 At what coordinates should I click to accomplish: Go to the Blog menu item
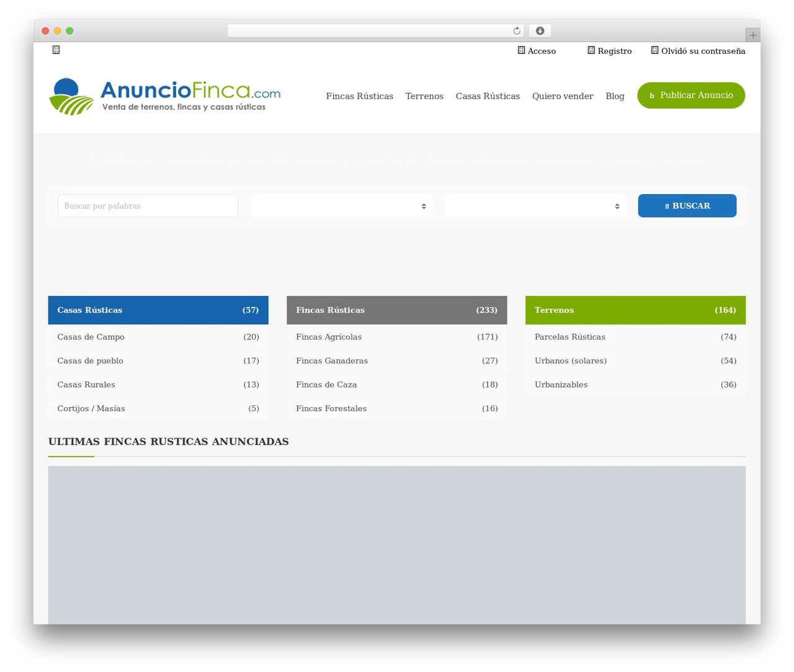tap(615, 96)
